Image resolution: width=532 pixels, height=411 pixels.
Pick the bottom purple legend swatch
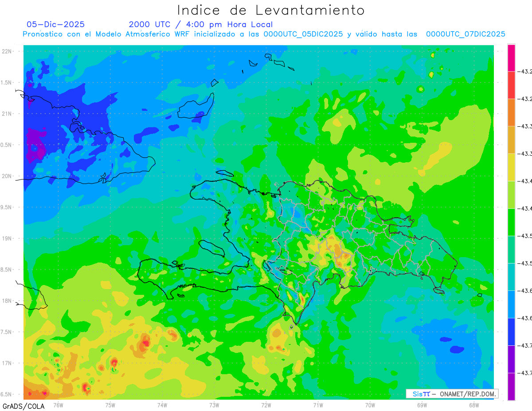[511, 386]
